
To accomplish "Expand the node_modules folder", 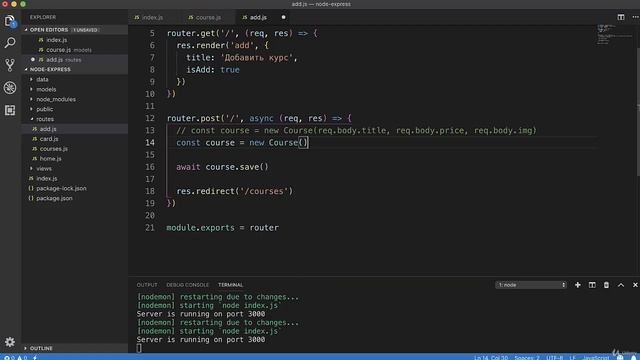I will [56, 99].
